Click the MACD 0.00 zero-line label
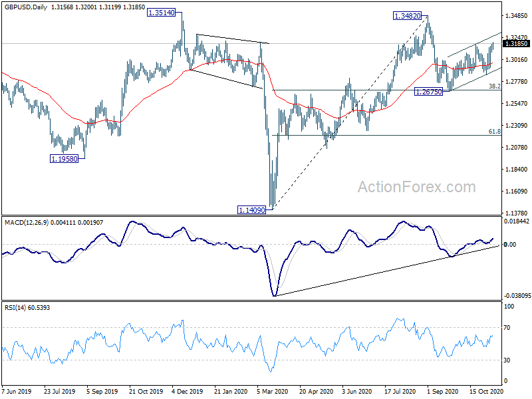 [510, 244]
